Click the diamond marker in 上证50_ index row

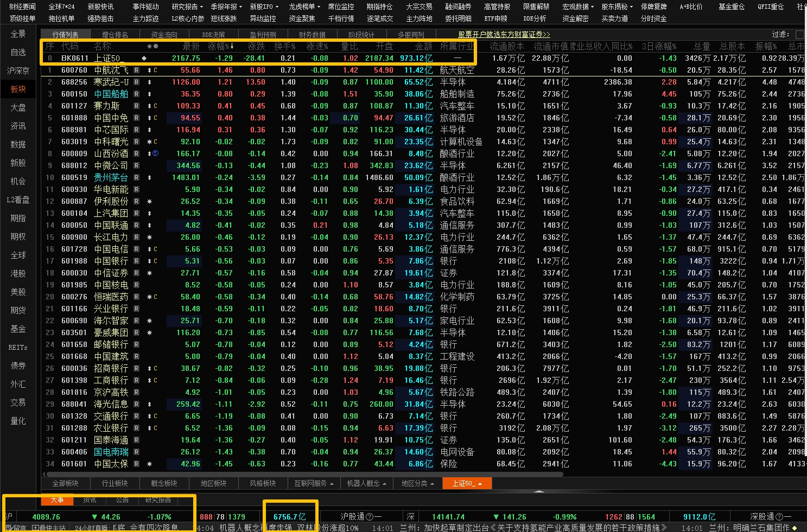(144, 58)
